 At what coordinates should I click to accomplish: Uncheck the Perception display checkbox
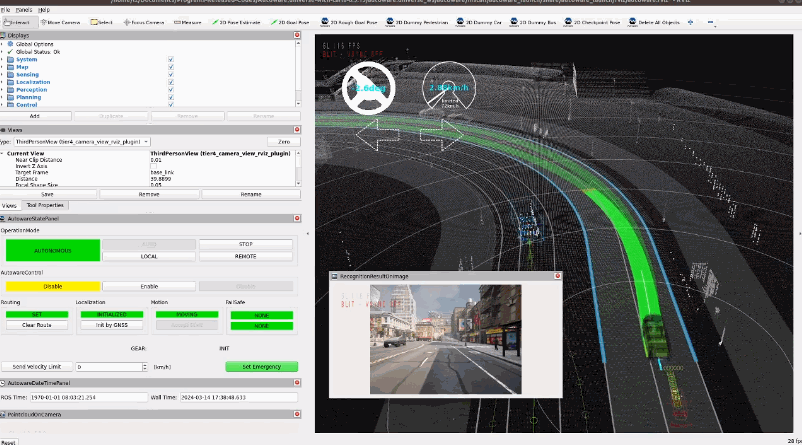point(171,90)
